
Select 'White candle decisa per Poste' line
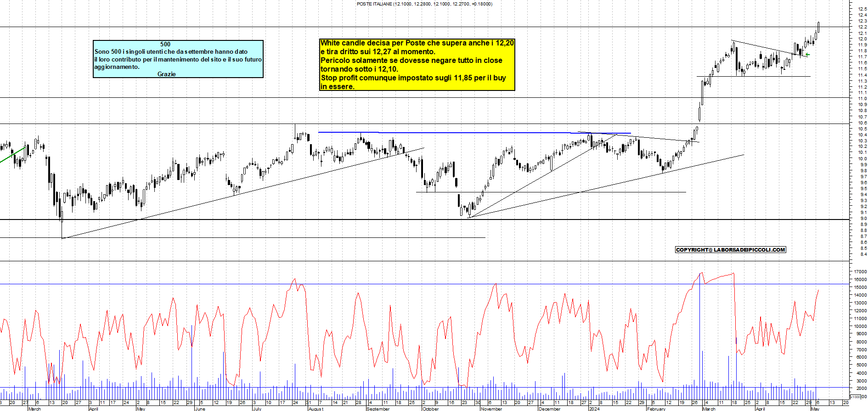(417, 43)
